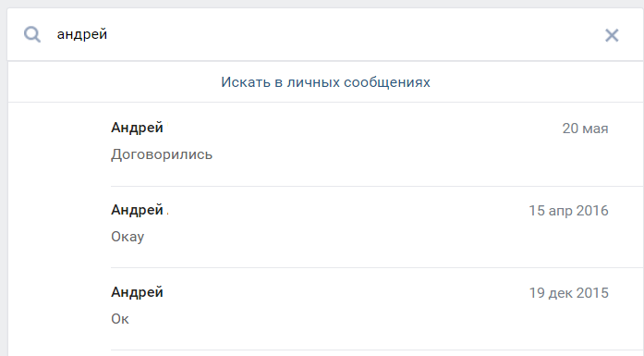
Task: Click the small dot after second Андрей
Action: 167,214
